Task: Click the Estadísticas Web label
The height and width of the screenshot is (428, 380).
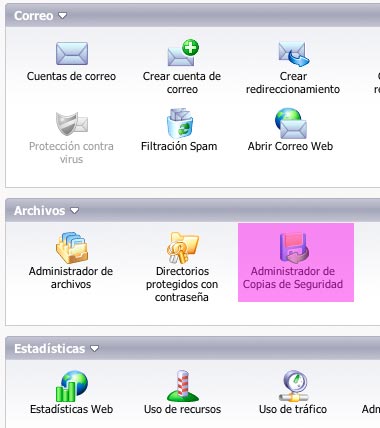Action: click(x=72, y=409)
